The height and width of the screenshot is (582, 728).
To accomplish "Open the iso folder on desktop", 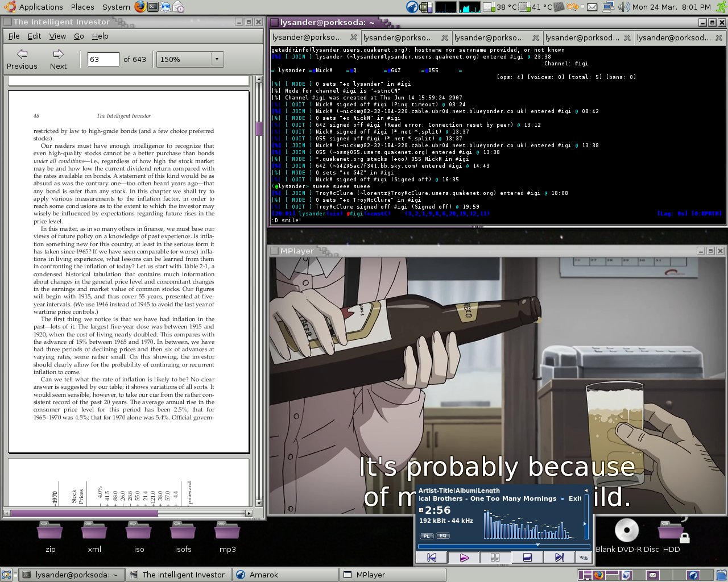I will [x=139, y=537].
